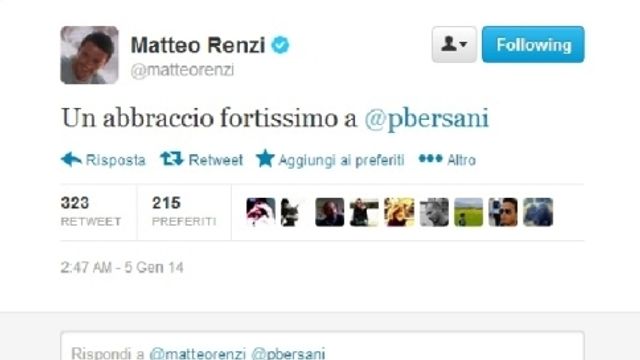Viewport: 640px width, 360px height.
Task: Open the @matteorenzi handle link
Action: [x=182, y=70]
